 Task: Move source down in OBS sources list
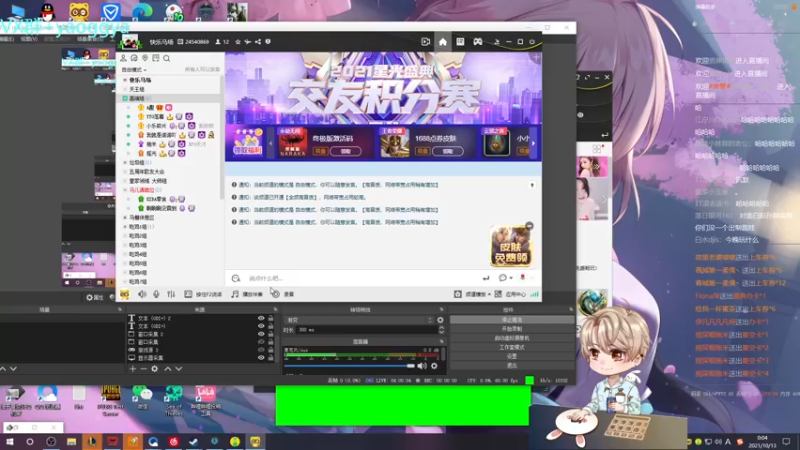pos(179,369)
